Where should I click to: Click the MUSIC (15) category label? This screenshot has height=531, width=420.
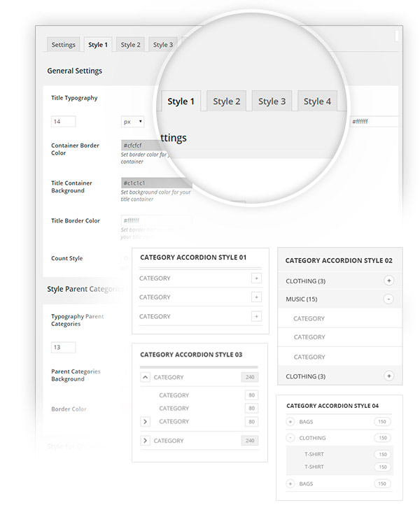[302, 299]
